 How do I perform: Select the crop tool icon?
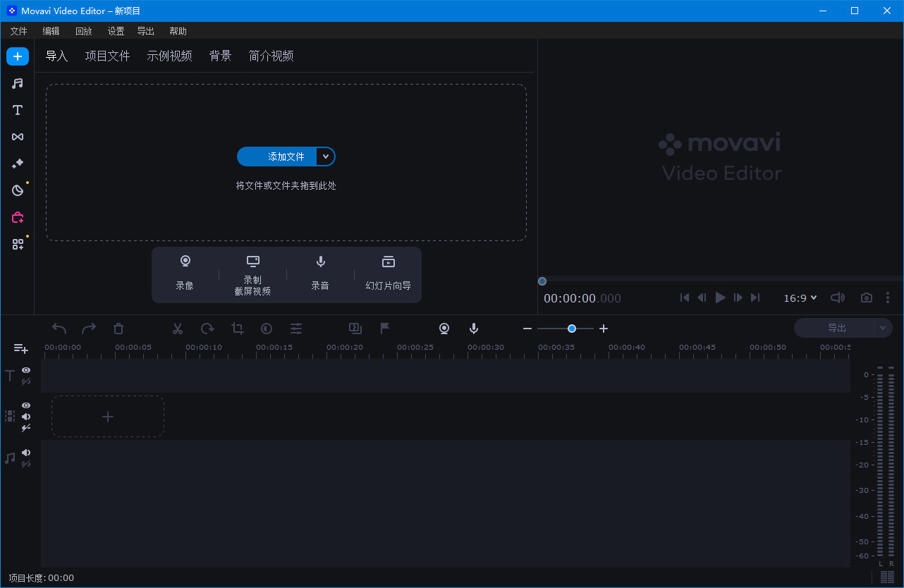click(238, 329)
